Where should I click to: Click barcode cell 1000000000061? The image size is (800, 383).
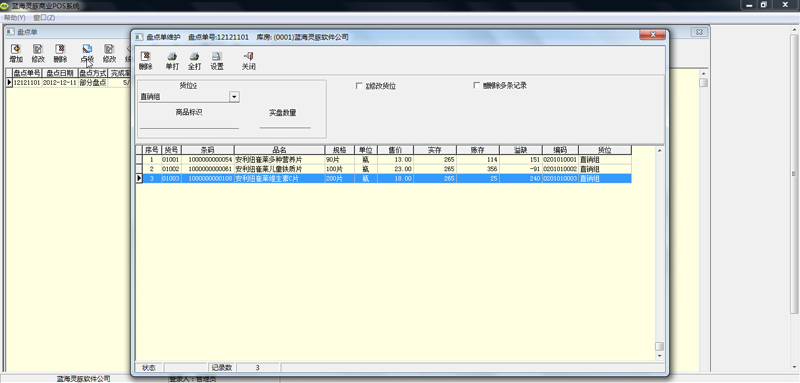(208, 169)
